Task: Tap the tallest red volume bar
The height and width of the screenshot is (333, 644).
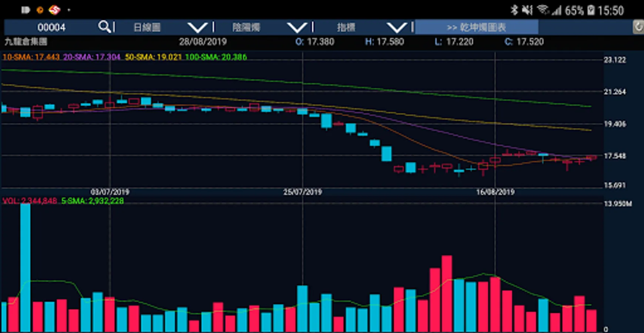Action: (447, 293)
